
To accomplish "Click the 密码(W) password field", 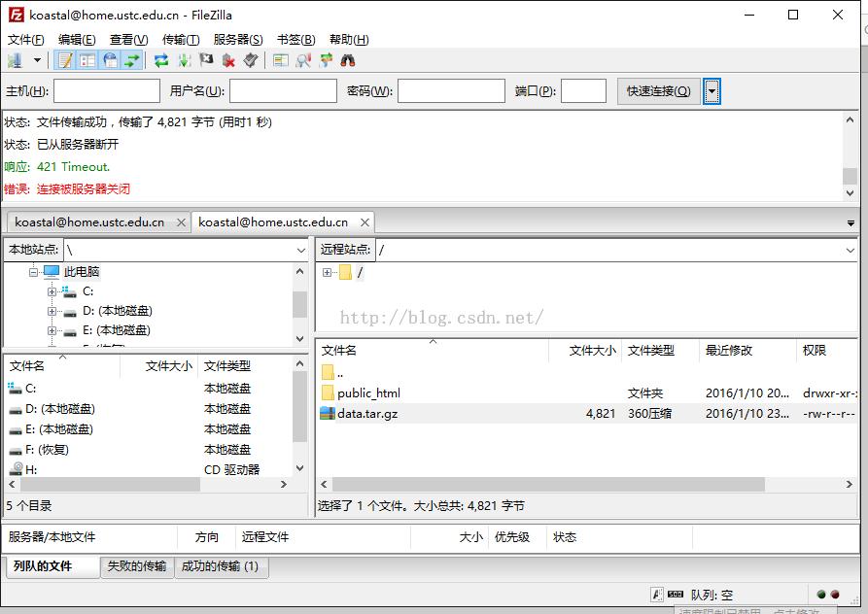I will pos(451,90).
